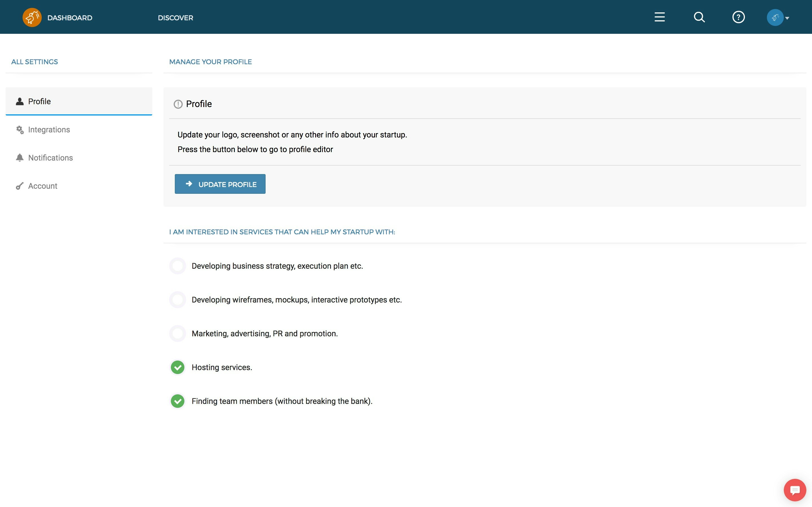The width and height of the screenshot is (812, 507).
Task: Open the red chat bubble widget
Action: pyautogui.click(x=795, y=490)
